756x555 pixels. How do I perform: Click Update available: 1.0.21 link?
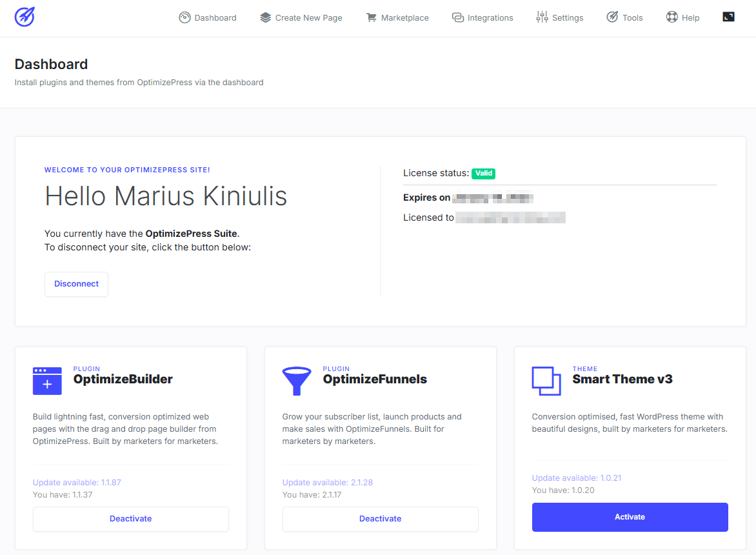click(576, 478)
